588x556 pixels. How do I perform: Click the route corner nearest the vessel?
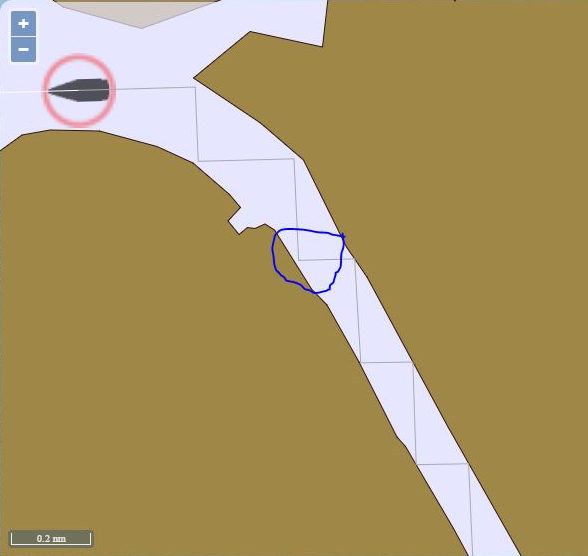[195, 88]
